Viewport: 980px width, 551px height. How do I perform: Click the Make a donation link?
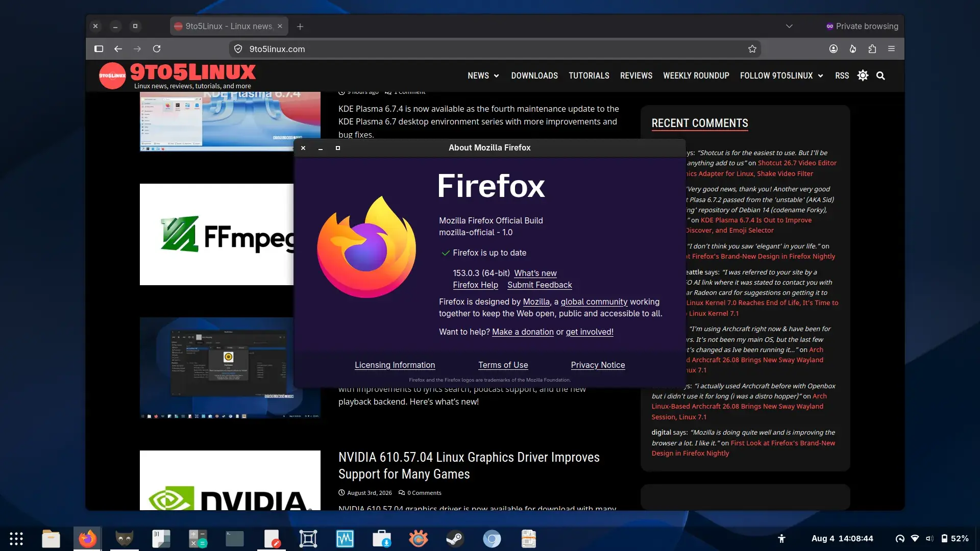click(x=523, y=332)
